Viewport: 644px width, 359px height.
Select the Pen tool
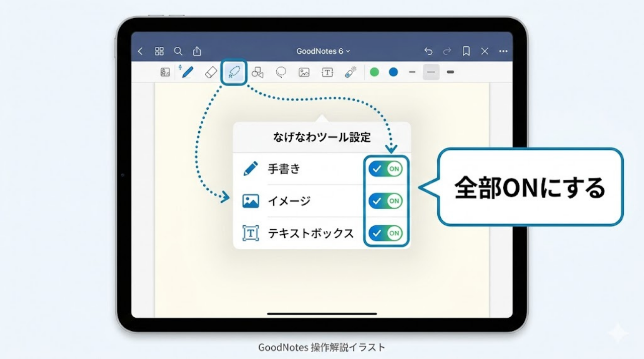pos(186,72)
